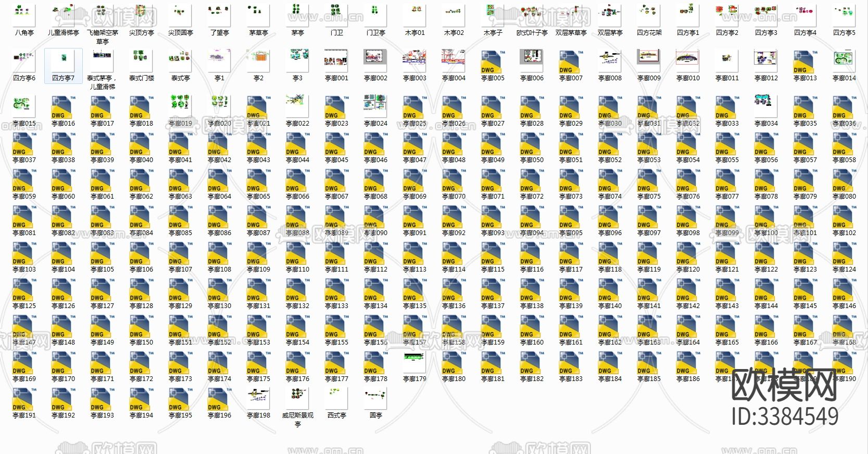
Task: Select the 亭廊124 DWG icon
Action: point(844,253)
